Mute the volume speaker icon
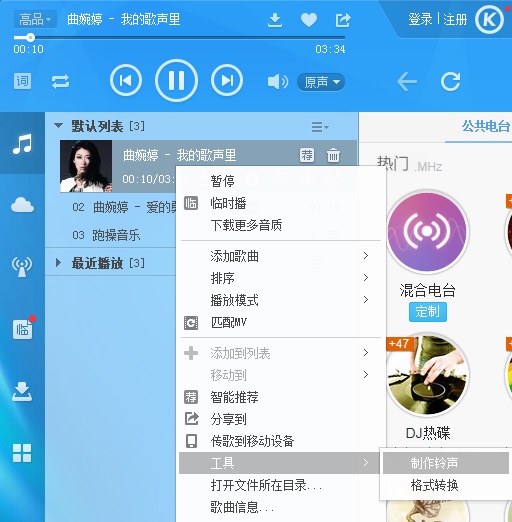512x522 pixels. coord(278,81)
